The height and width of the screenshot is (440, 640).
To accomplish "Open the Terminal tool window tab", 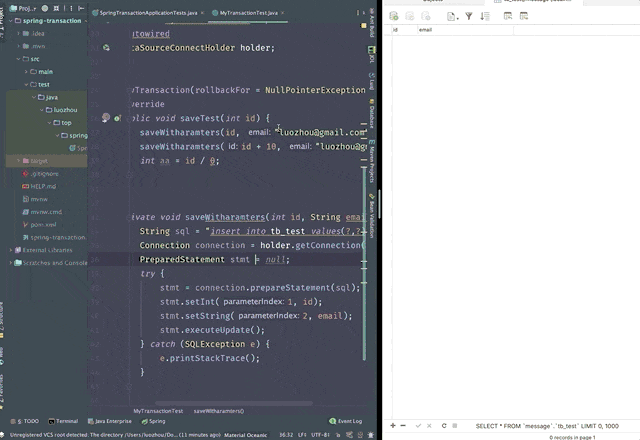I will coord(63,421).
